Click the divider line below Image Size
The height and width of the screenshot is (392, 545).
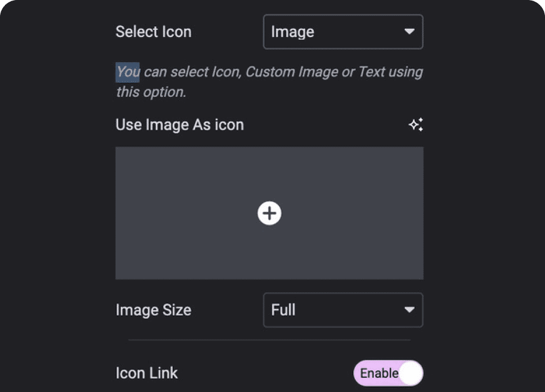(269, 340)
